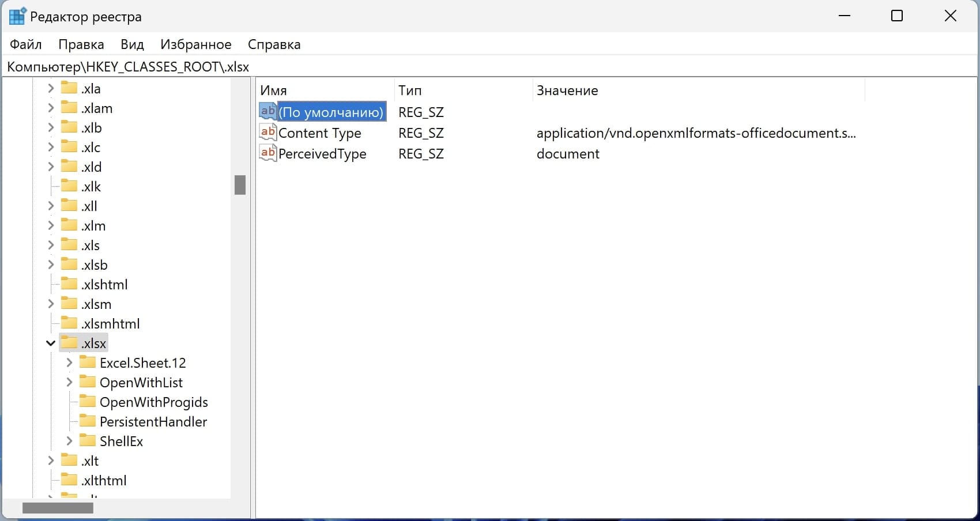Click the .xlsmhtml folder icon

(x=69, y=323)
